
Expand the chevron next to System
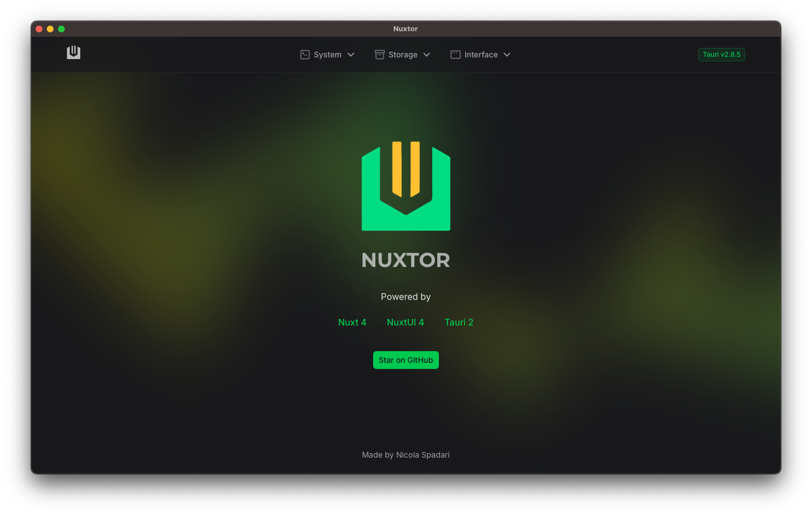[x=351, y=55]
